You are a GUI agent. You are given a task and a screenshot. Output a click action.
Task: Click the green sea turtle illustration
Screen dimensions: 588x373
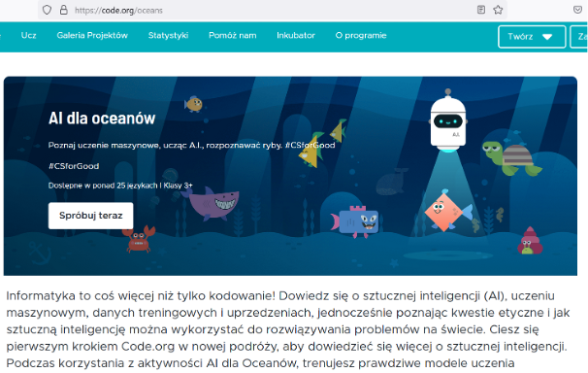[511, 158]
